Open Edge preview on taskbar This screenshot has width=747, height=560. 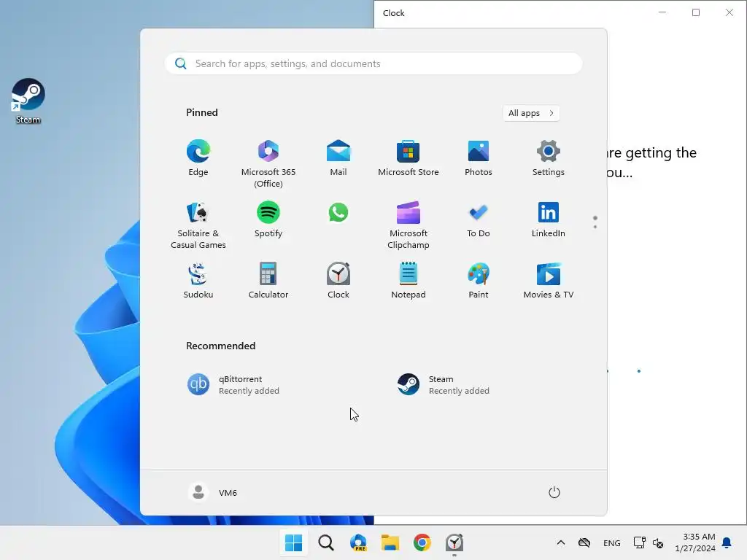[x=358, y=542]
